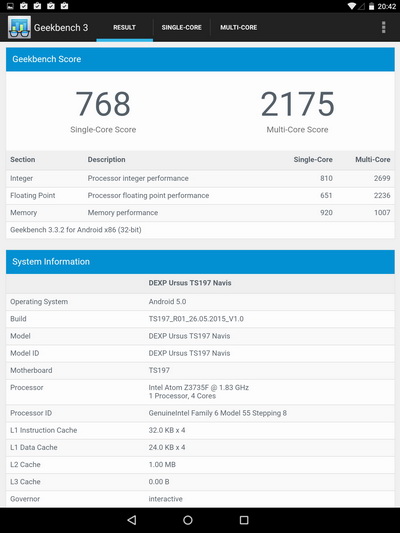The width and height of the screenshot is (400, 533).
Task: Switch to the MULTI-CORE tab
Action: [x=239, y=28]
